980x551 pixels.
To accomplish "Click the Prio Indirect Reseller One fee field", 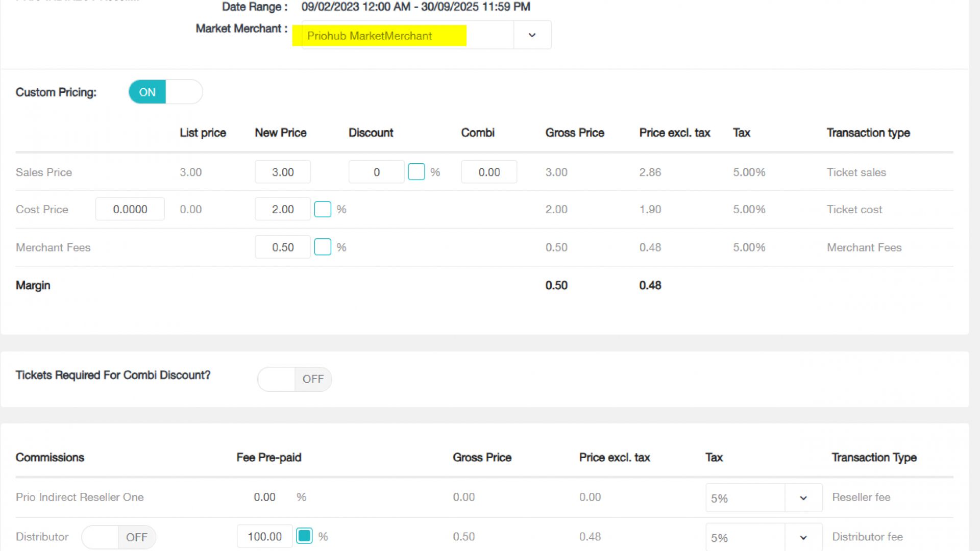I will [x=264, y=496].
